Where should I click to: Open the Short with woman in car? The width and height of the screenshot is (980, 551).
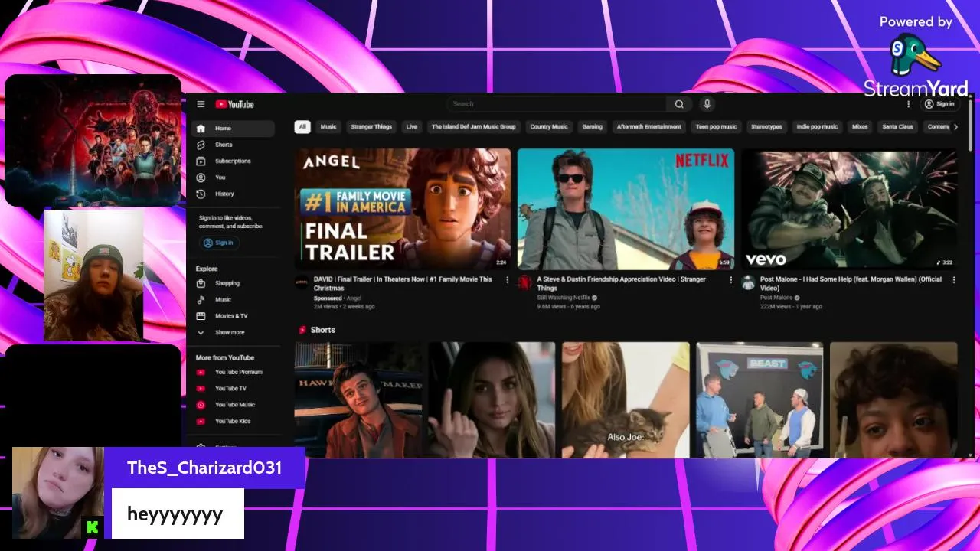tap(492, 400)
